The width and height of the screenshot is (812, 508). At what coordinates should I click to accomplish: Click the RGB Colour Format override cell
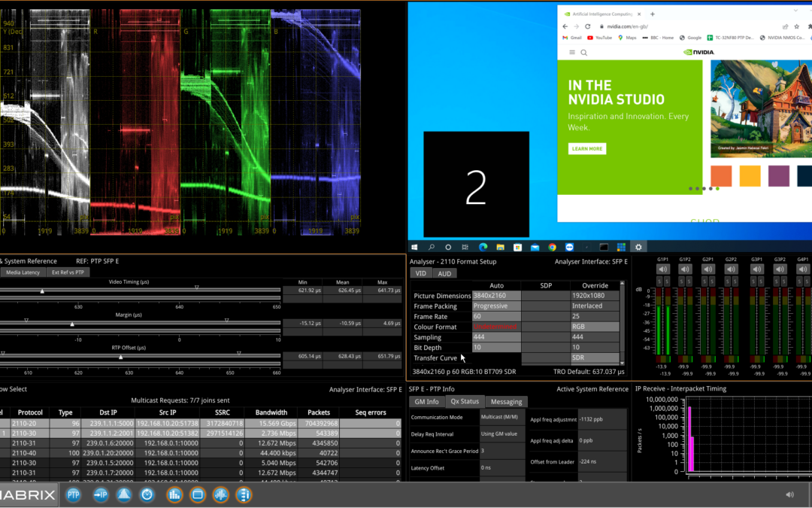pos(594,327)
